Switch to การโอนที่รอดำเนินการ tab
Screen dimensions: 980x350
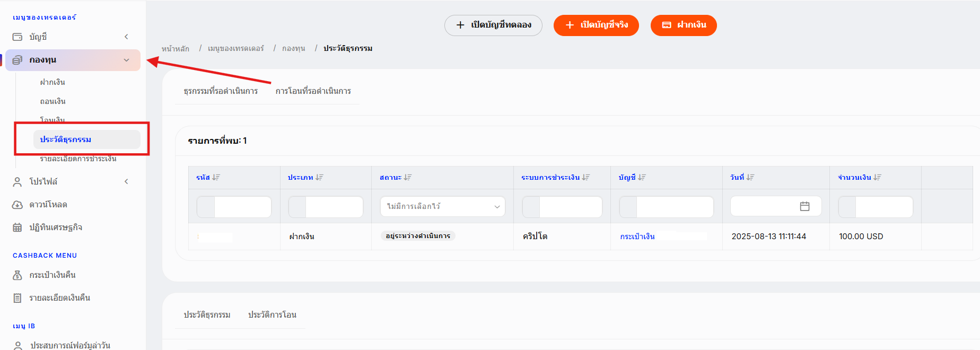pyautogui.click(x=313, y=91)
